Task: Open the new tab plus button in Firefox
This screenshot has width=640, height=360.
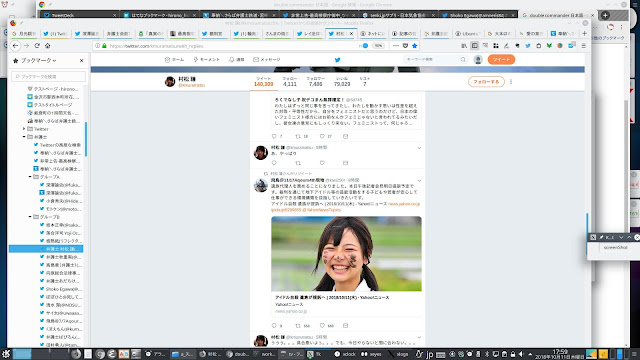Action: 584,33
